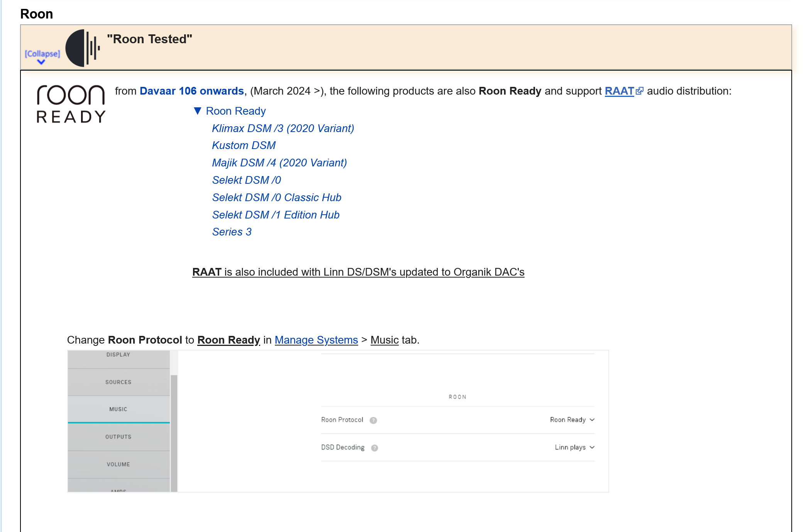Viewport: 806px width, 532px height.
Task: Click the Roon Ready logo image
Action: pos(71,104)
